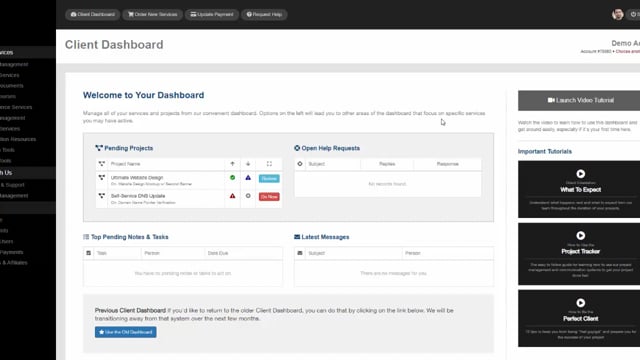Click the No records found message
This screenshot has width=640, height=360.
[x=387, y=184]
